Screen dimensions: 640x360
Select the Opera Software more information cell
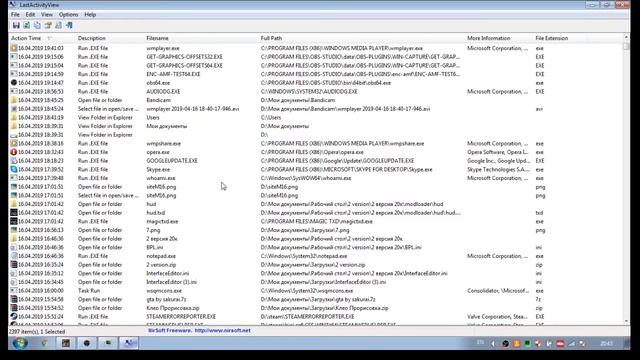coord(498,152)
